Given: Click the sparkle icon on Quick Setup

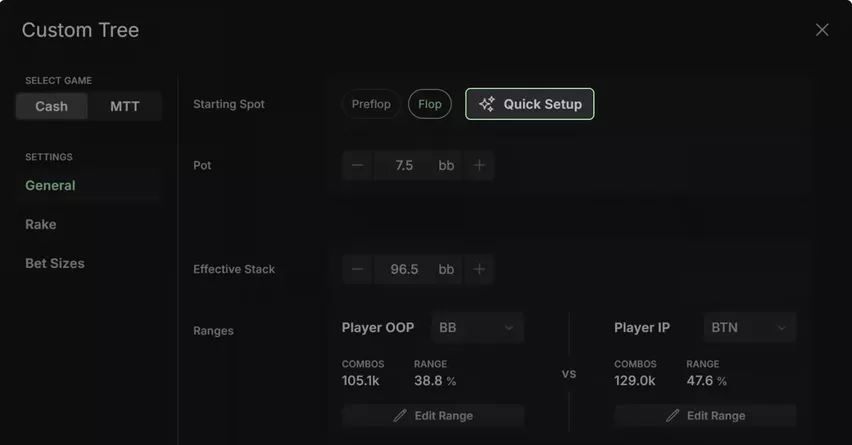Looking at the screenshot, I should [x=487, y=104].
